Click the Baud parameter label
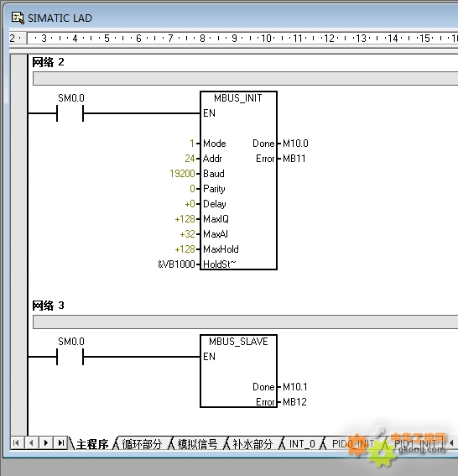Viewport: 458px width, 476px height. click(214, 174)
